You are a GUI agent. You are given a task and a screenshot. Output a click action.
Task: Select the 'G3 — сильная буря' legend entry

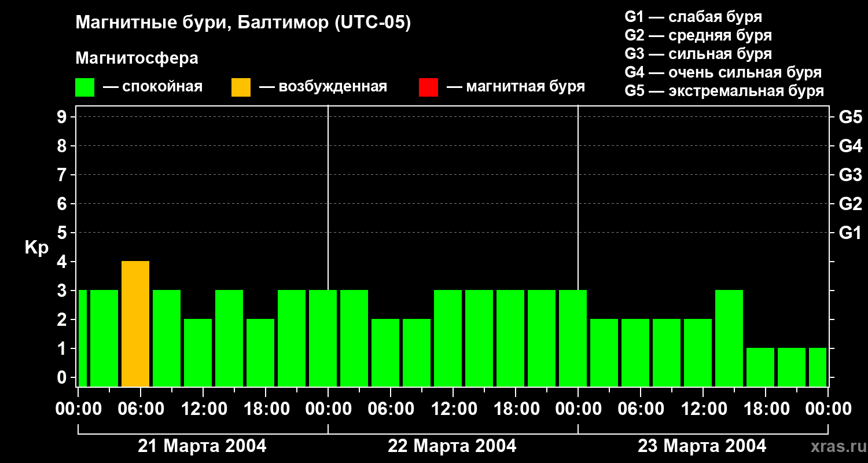click(x=698, y=54)
